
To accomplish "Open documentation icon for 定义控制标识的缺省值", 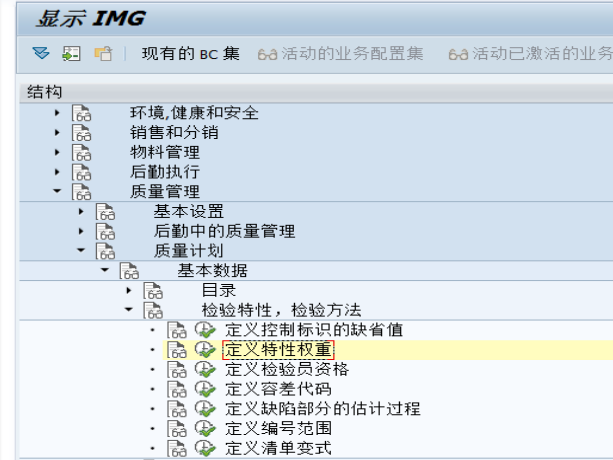I will point(177,330).
